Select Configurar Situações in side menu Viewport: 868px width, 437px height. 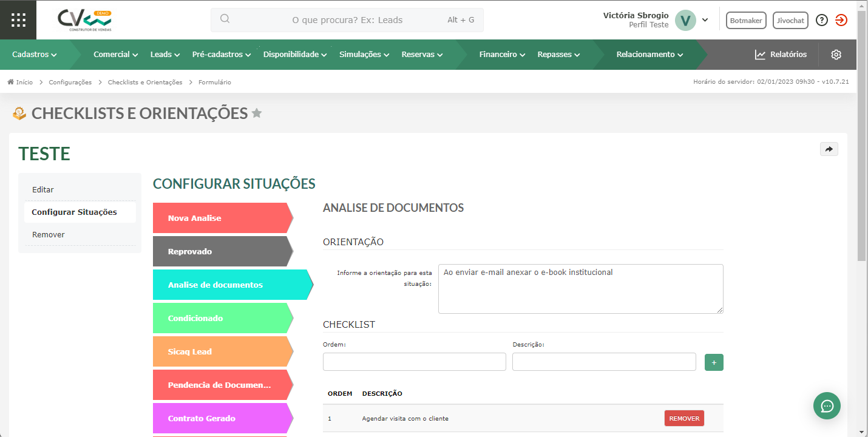point(80,212)
